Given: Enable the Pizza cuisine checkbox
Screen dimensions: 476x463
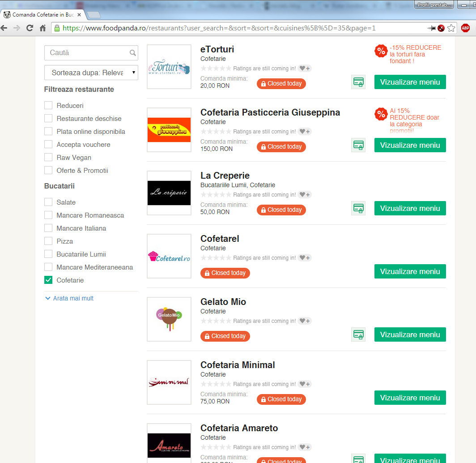Looking at the screenshot, I should (48, 241).
